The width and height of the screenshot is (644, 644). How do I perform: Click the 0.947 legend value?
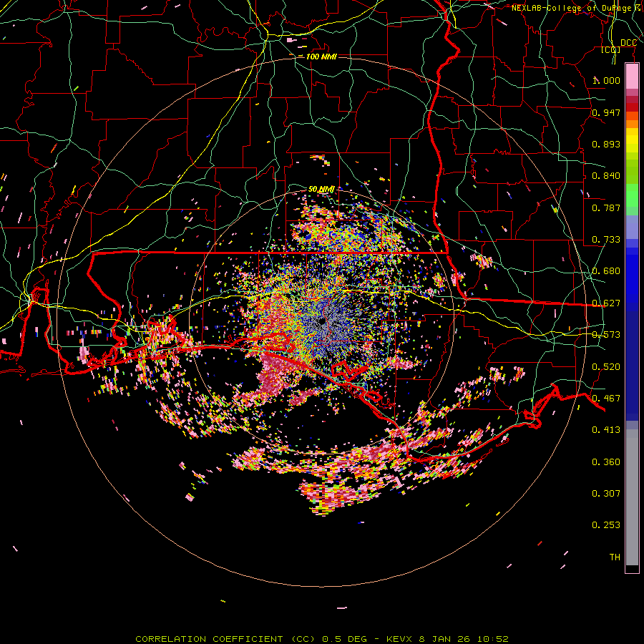click(606, 112)
